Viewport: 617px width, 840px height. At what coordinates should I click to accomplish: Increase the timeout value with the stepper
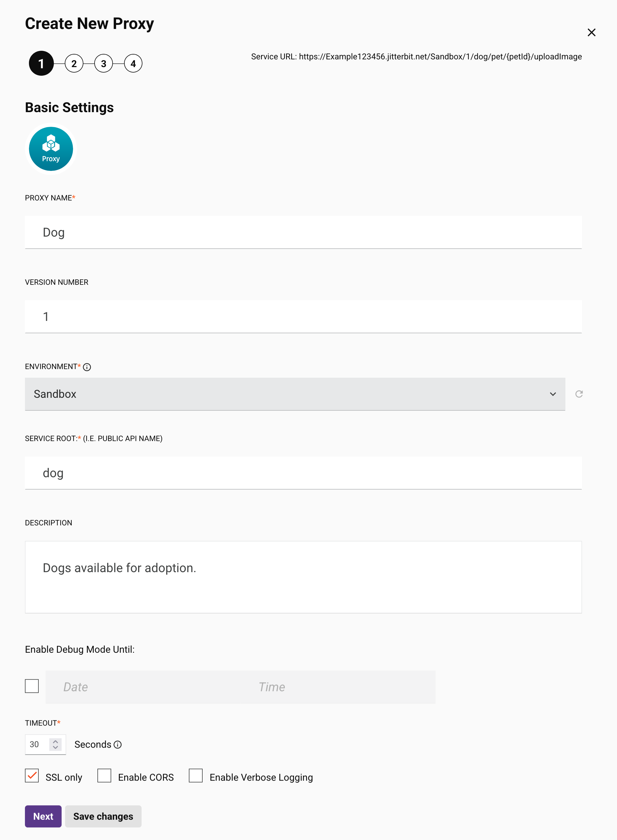(55, 742)
